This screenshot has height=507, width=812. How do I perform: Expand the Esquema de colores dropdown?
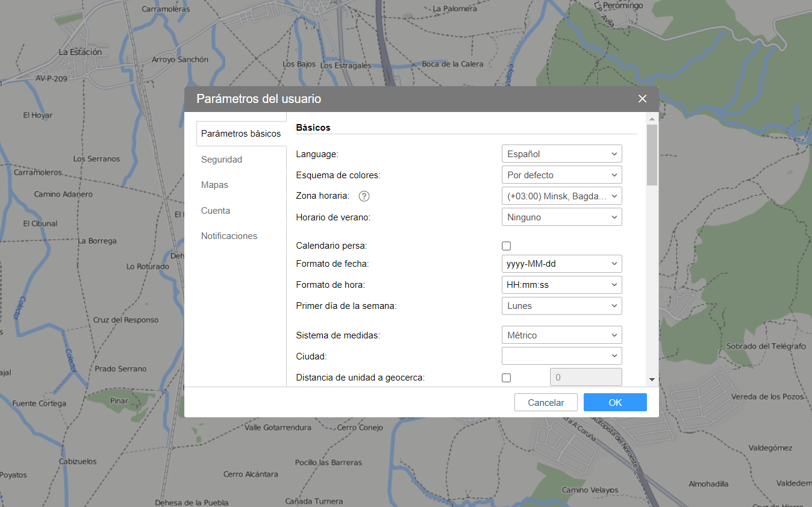[561, 175]
